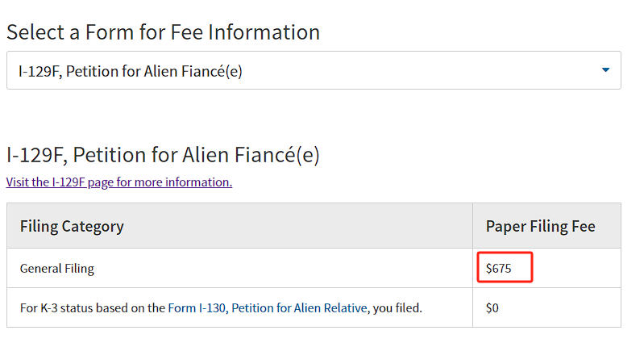Click the General Filing cell

(239, 268)
